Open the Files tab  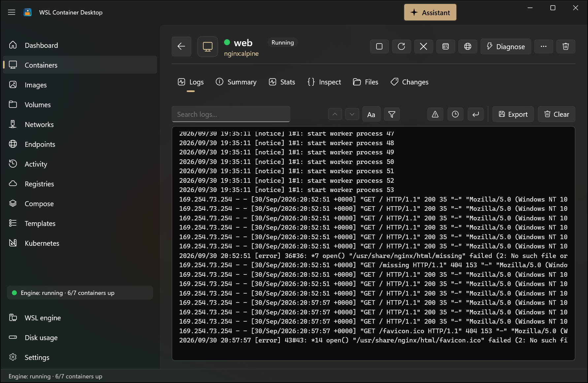point(366,82)
